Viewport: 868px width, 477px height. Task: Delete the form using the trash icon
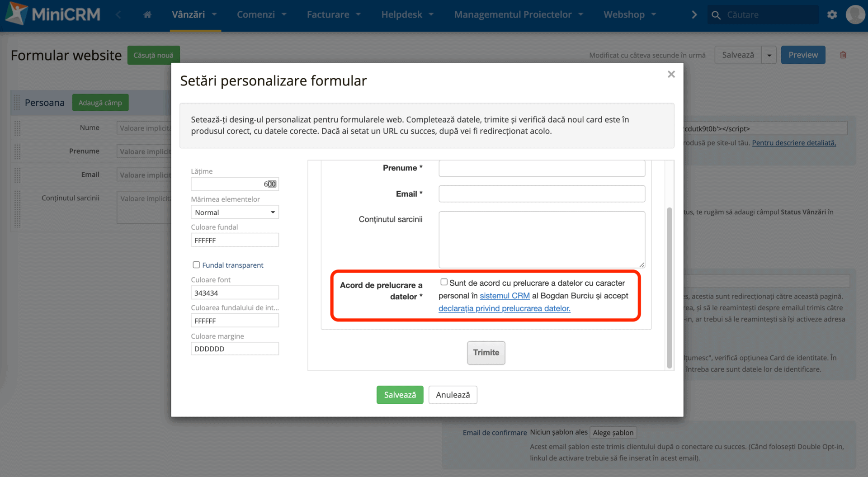tap(843, 55)
